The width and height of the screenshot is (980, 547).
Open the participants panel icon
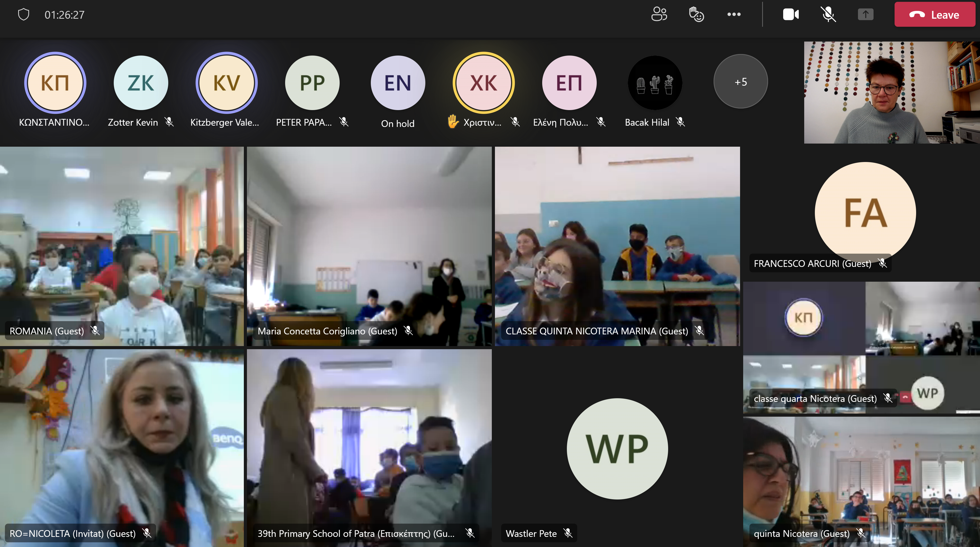coord(659,15)
